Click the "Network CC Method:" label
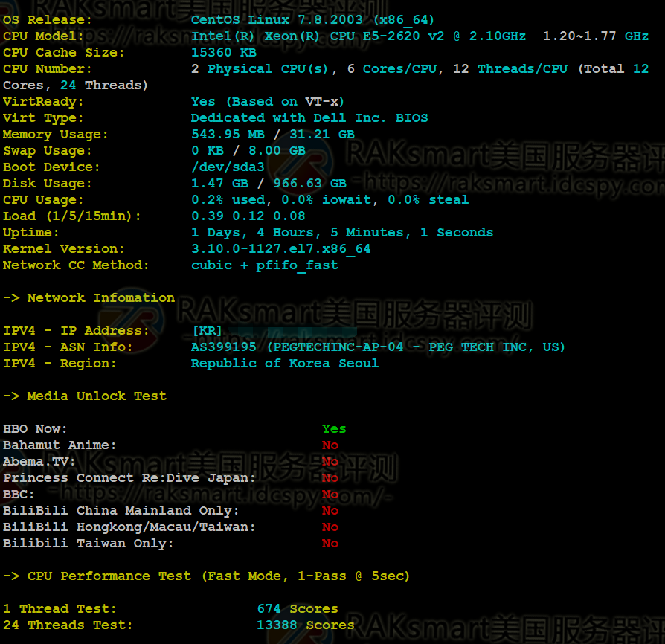Viewport: 665px width, 644px height. [76, 265]
